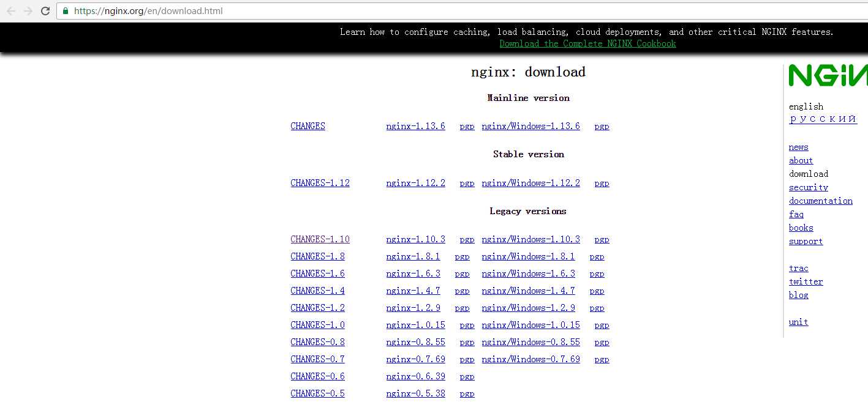The image size is (868, 413).
Task: Open the mainline CHANGES link
Action: point(308,126)
